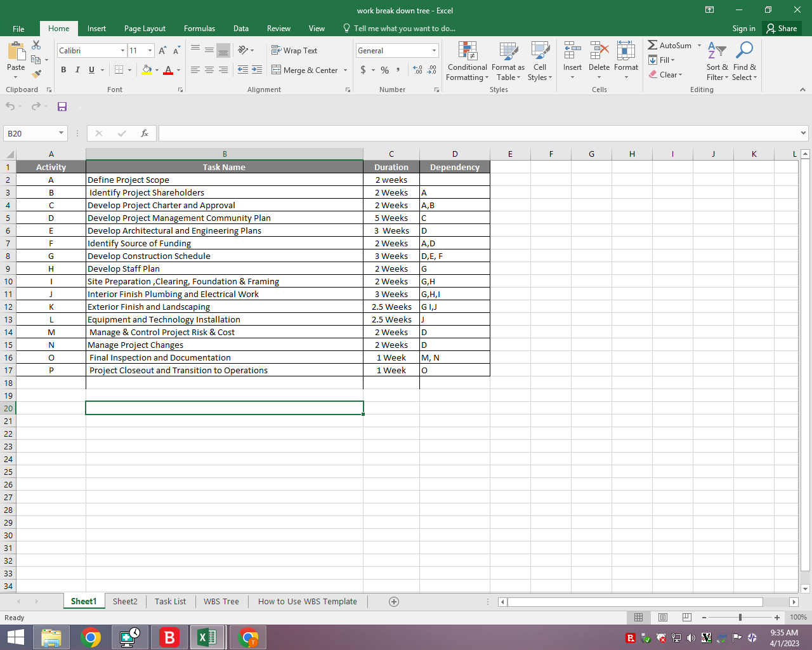Click the Percent Style icon
Image resolution: width=812 pixels, height=650 pixels.
tap(384, 70)
